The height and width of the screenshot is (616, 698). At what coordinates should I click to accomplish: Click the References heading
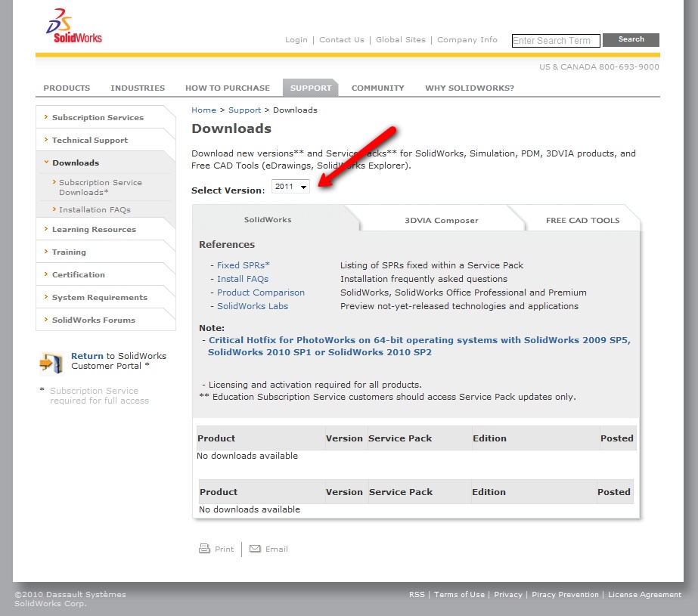click(227, 245)
